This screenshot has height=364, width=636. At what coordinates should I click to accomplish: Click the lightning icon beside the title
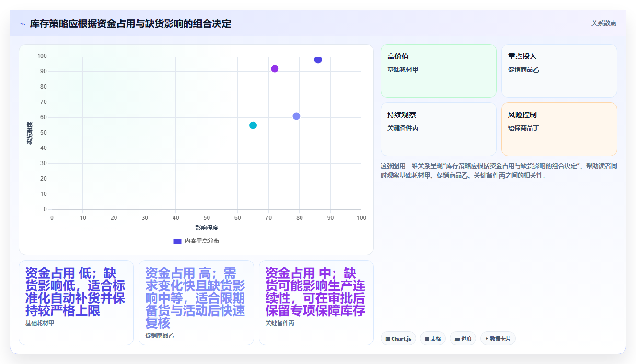(23, 23)
